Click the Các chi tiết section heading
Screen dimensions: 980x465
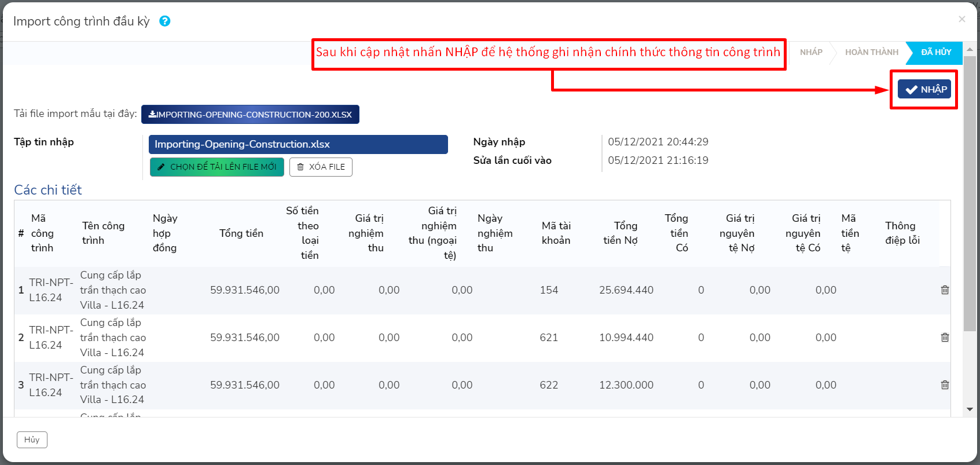48,190
